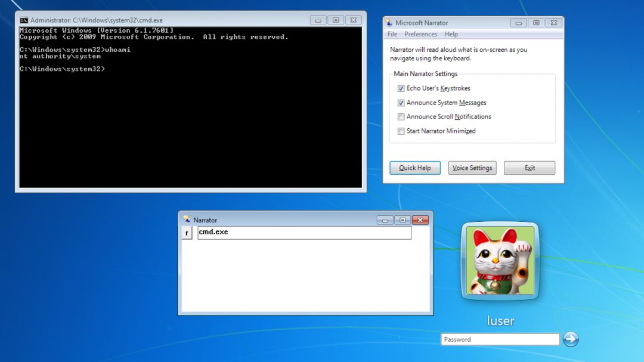Disable Announce System Messages
Screen dimensions: 644x362
pyautogui.click(x=401, y=103)
